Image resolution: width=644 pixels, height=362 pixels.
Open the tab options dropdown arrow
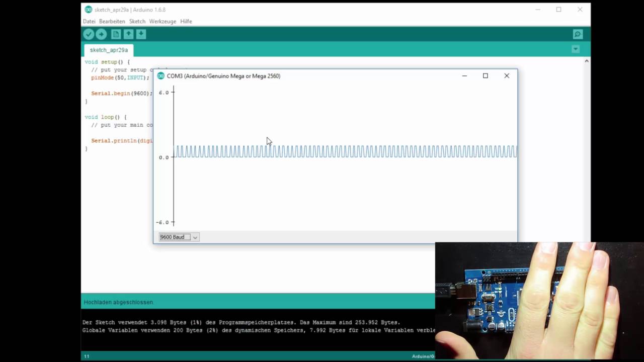point(576,49)
